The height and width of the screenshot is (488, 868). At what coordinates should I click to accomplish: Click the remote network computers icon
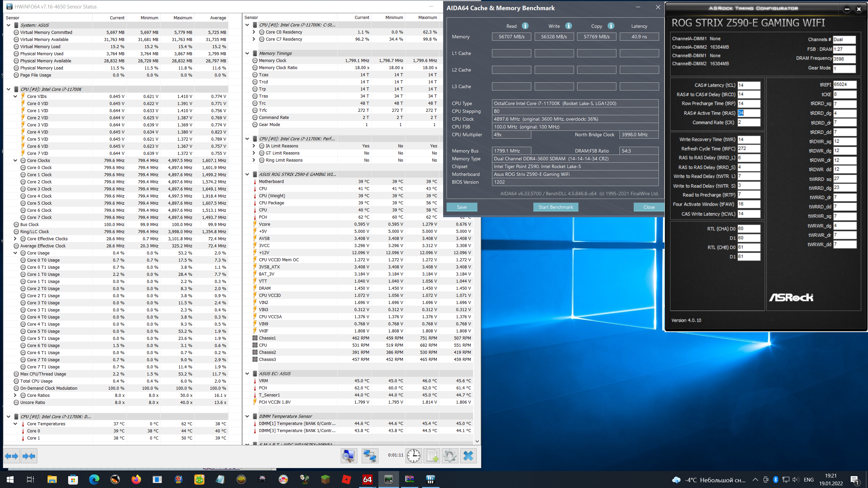pos(370,456)
